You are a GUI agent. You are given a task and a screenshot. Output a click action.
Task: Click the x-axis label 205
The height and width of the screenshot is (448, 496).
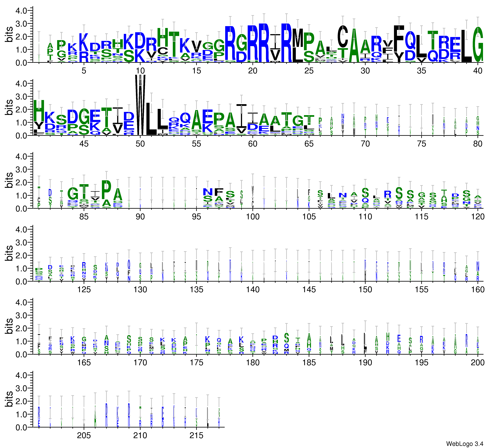point(84,436)
